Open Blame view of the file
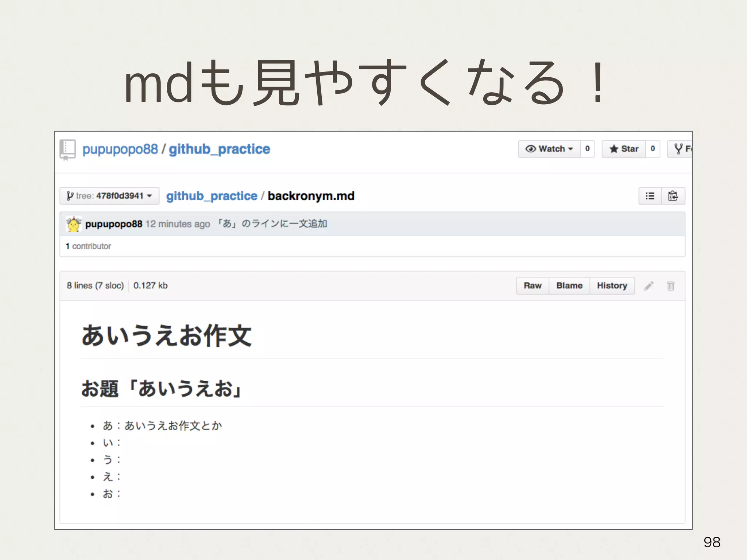 coord(569,286)
